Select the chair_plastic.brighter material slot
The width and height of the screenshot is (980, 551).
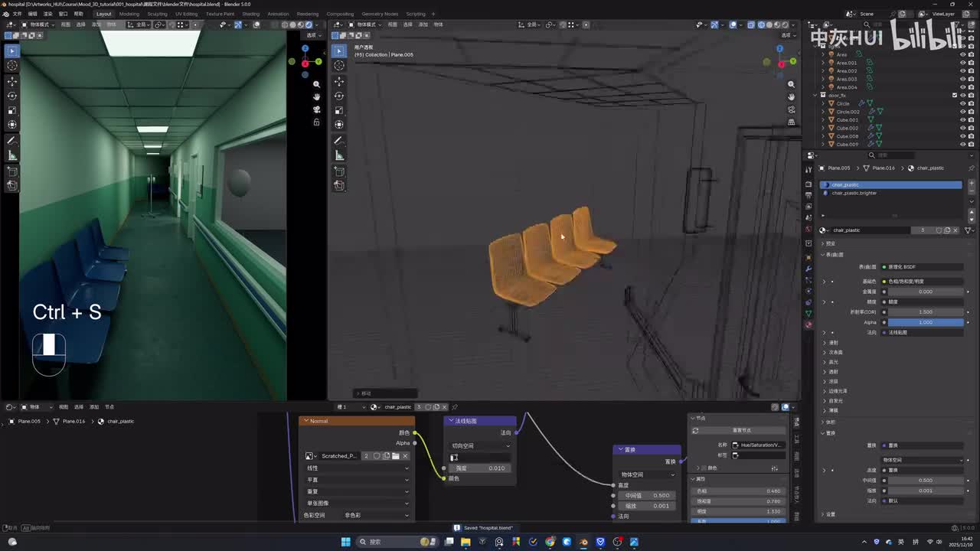click(891, 193)
